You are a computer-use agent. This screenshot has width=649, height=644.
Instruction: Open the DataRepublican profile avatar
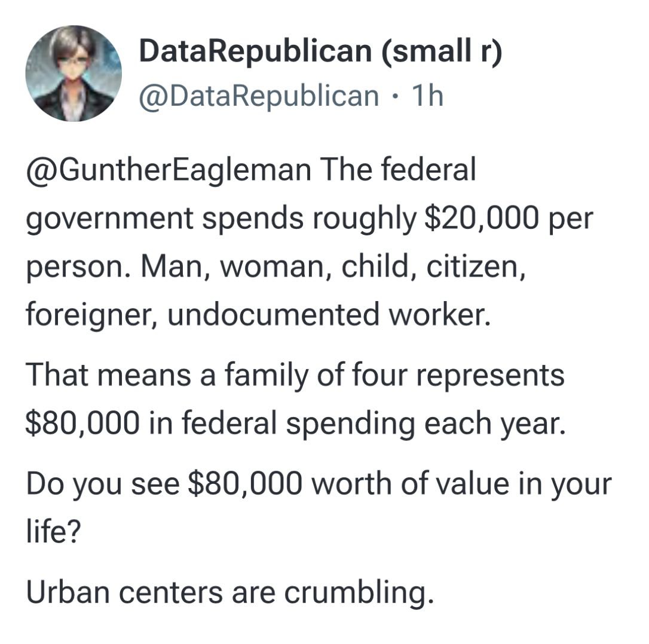[x=74, y=73]
